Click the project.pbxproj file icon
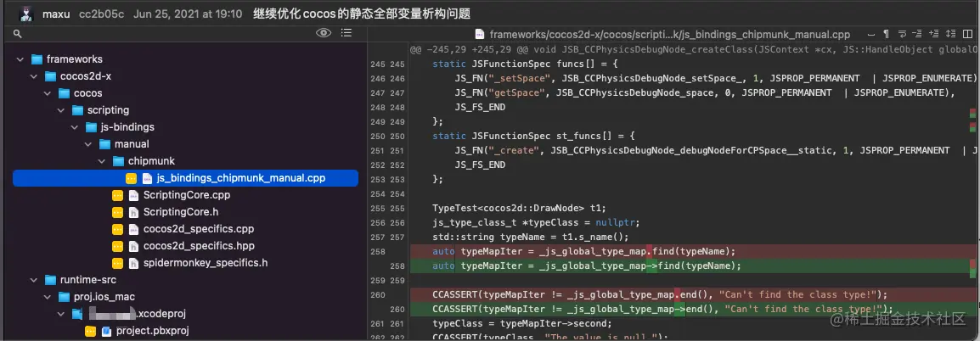Screen dimensions: 980x341 106,330
